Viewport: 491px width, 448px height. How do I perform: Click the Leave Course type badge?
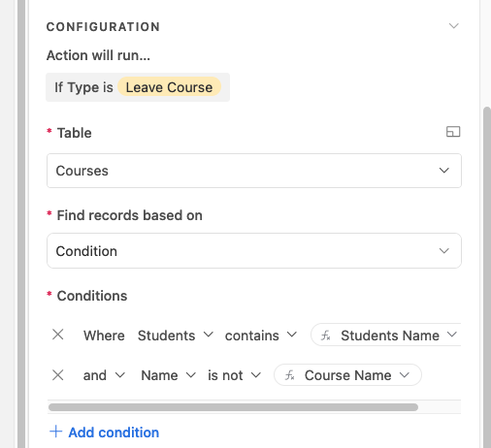169,87
